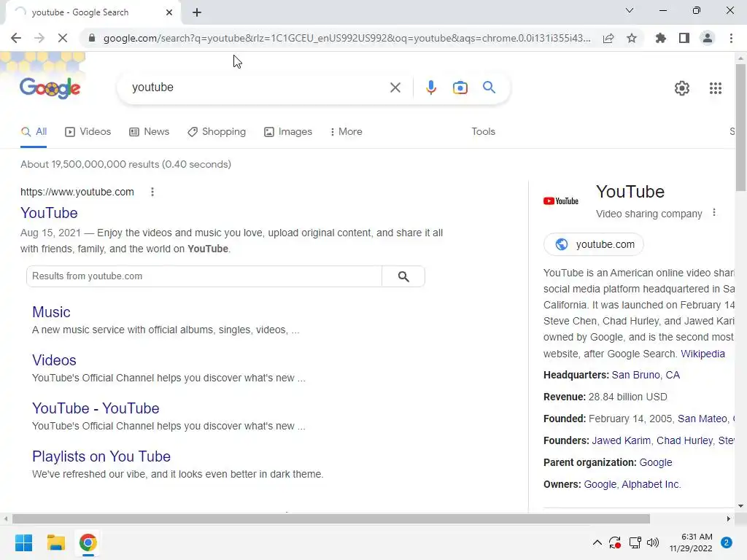Switch to the Videos tab
Image resolution: width=747 pixels, height=560 pixels.
click(88, 132)
